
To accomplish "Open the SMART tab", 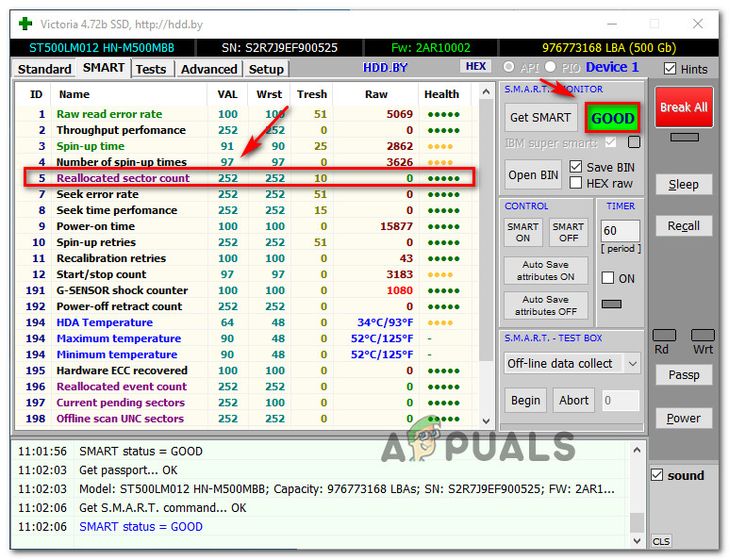I will tap(103, 68).
